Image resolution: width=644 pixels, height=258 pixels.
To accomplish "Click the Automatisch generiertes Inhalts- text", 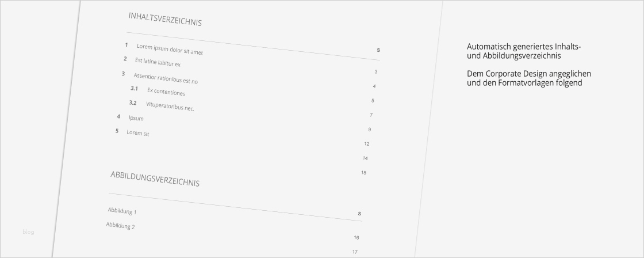I will [524, 47].
